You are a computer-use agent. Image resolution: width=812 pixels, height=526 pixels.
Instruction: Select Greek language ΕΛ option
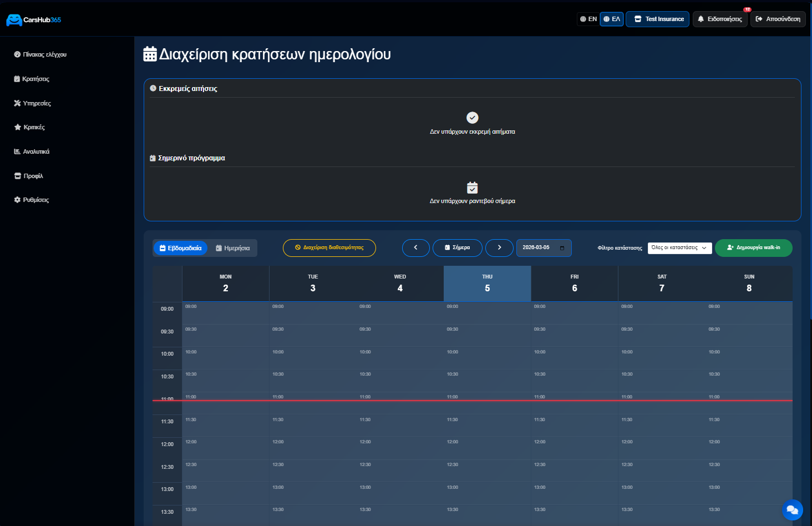coord(612,19)
